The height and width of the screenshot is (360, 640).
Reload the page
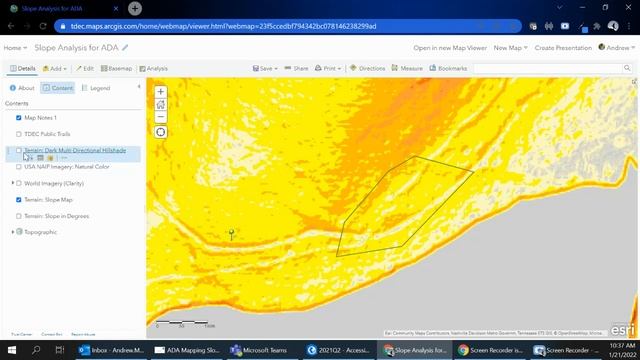[x=43, y=26]
